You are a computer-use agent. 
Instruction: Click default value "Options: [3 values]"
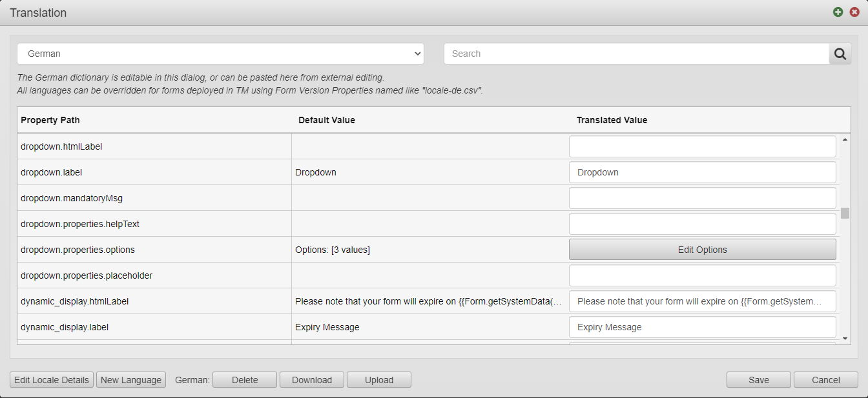point(333,250)
